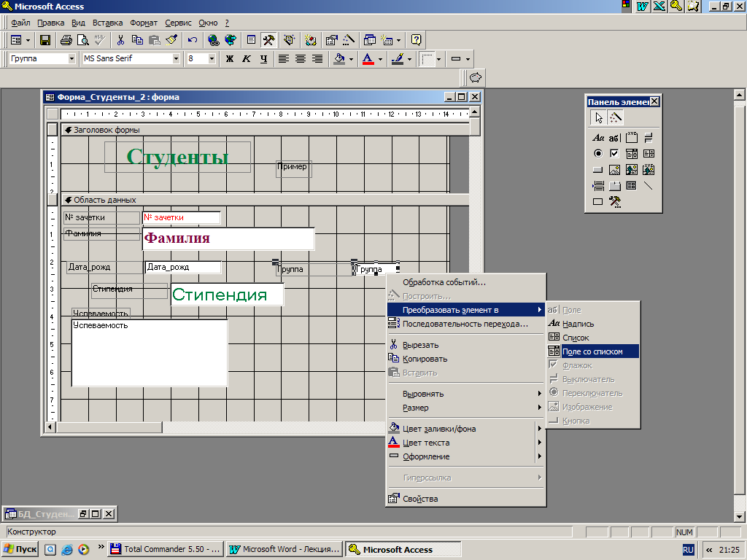
Task: Select the Line tool in toolbox
Action: tap(649, 186)
